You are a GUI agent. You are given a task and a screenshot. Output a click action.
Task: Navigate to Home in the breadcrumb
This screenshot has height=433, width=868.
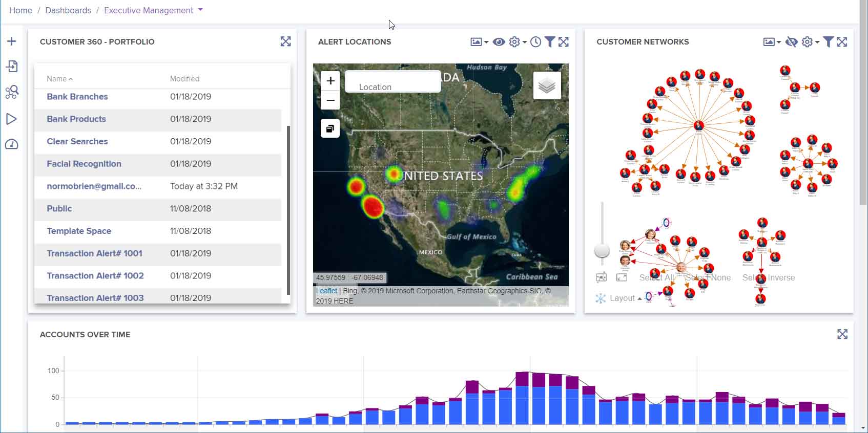[x=20, y=10]
